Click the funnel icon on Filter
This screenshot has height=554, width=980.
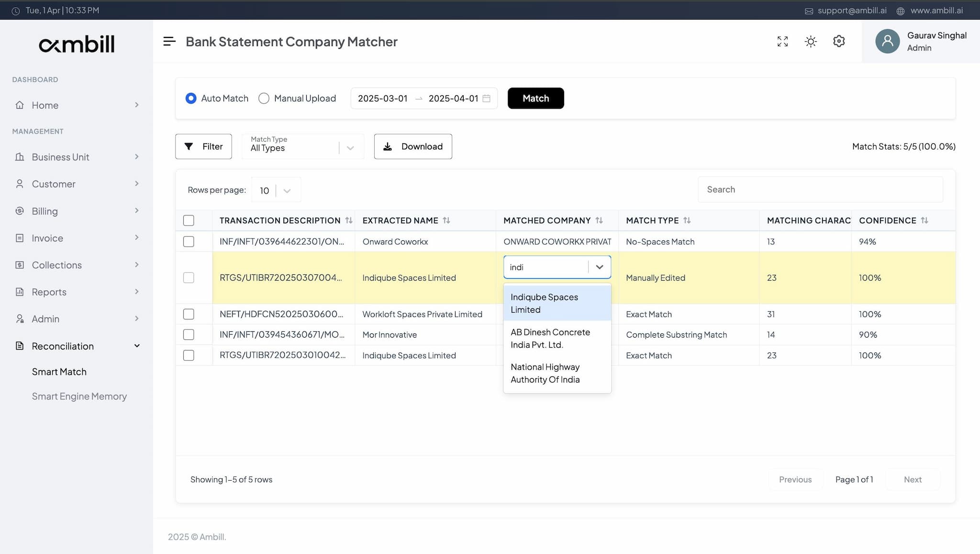coord(189,147)
